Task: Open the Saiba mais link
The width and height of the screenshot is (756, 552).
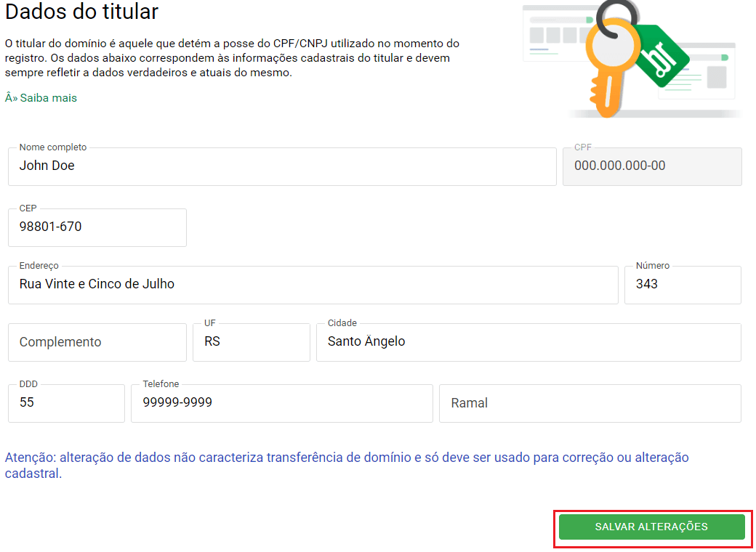Action: (x=41, y=98)
